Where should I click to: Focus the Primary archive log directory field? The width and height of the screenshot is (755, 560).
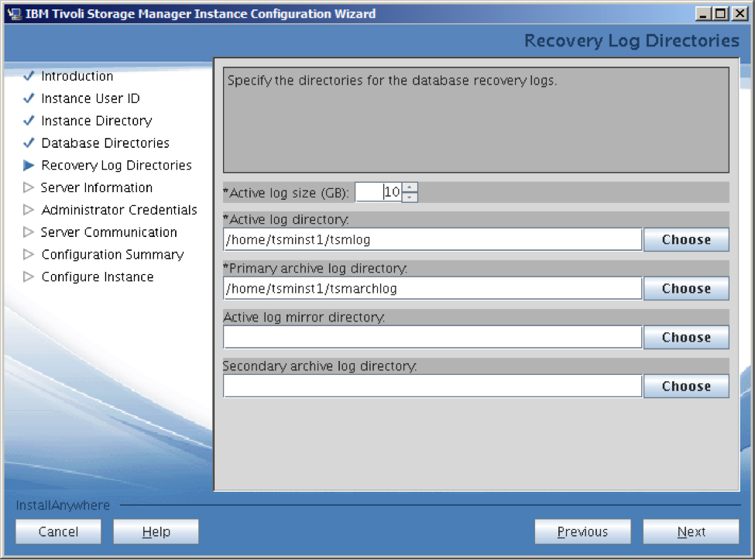[432, 288]
